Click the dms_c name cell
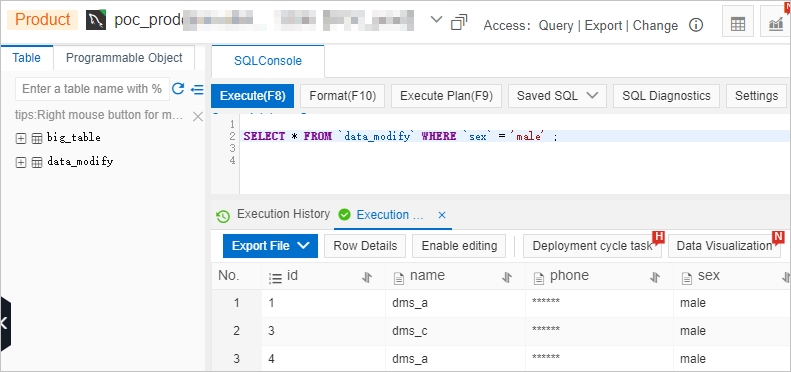 tap(455, 331)
